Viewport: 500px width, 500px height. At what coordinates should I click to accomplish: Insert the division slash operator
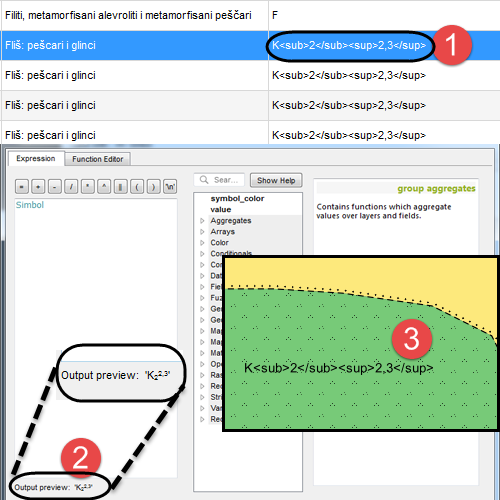coord(71,187)
